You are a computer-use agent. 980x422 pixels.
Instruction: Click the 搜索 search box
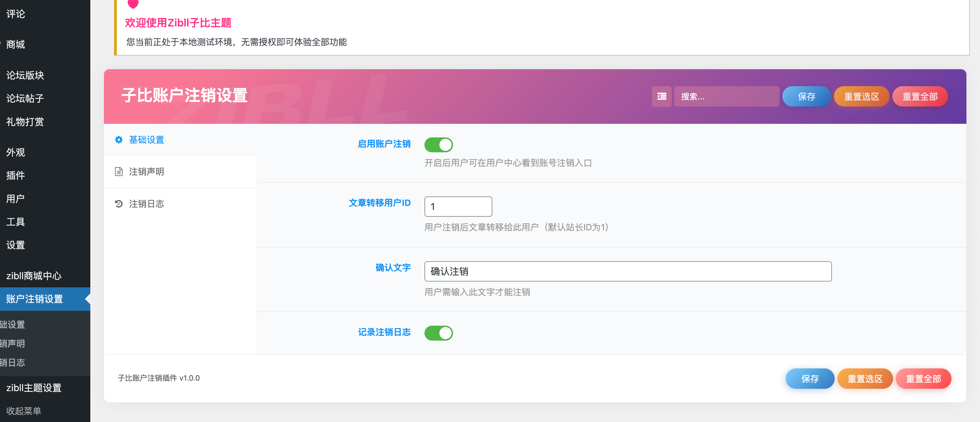tap(727, 97)
